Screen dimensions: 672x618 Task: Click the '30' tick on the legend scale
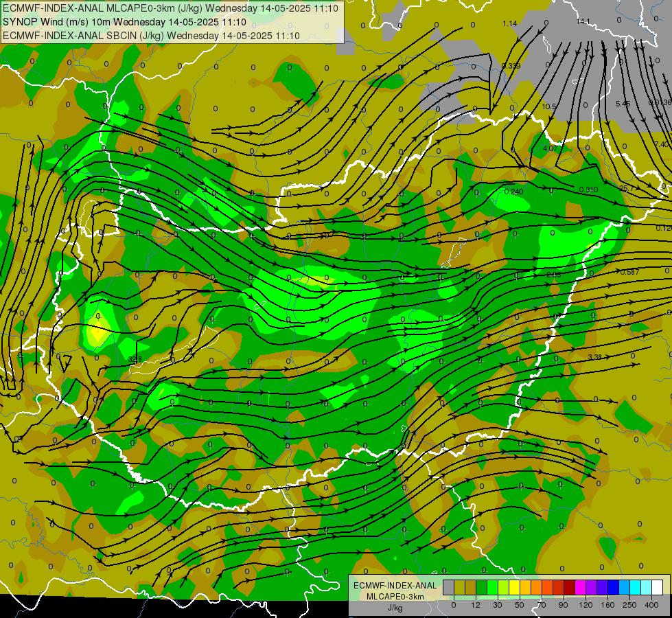tap(498, 605)
